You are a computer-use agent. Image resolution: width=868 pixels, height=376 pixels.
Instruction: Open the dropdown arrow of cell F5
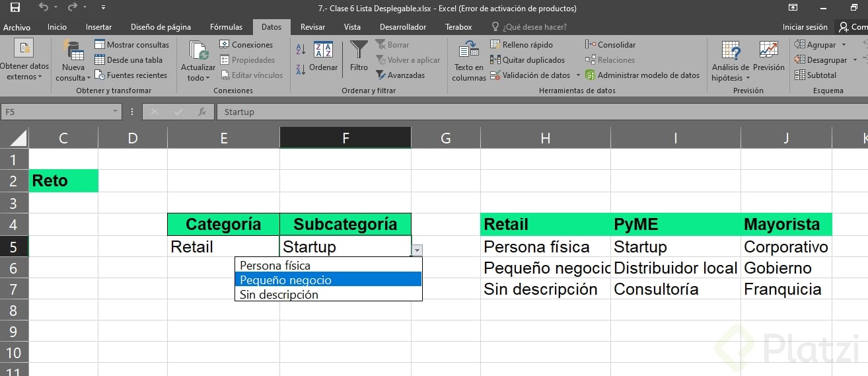pyautogui.click(x=417, y=250)
